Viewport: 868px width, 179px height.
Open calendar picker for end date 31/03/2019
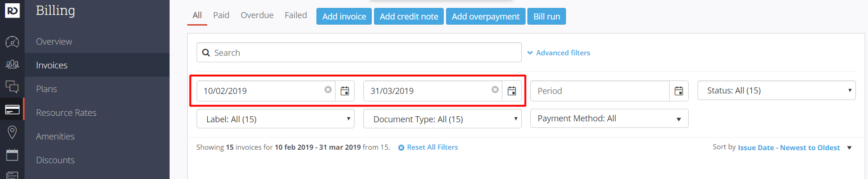point(512,91)
